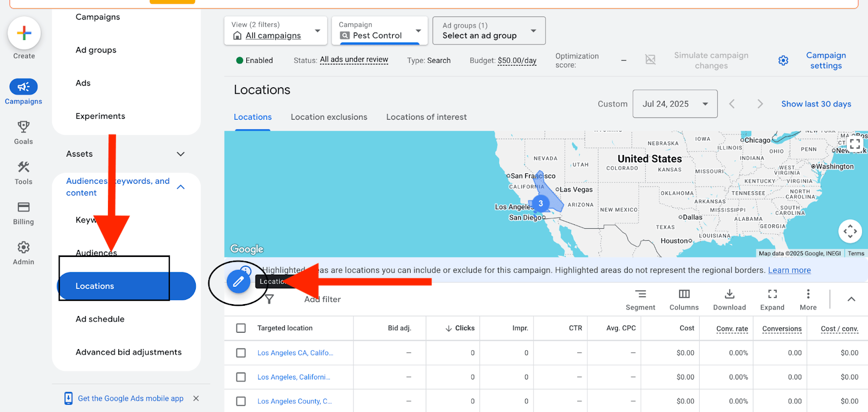
Task: Check the Los Angeles County row
Action: [x=241, y=401]
